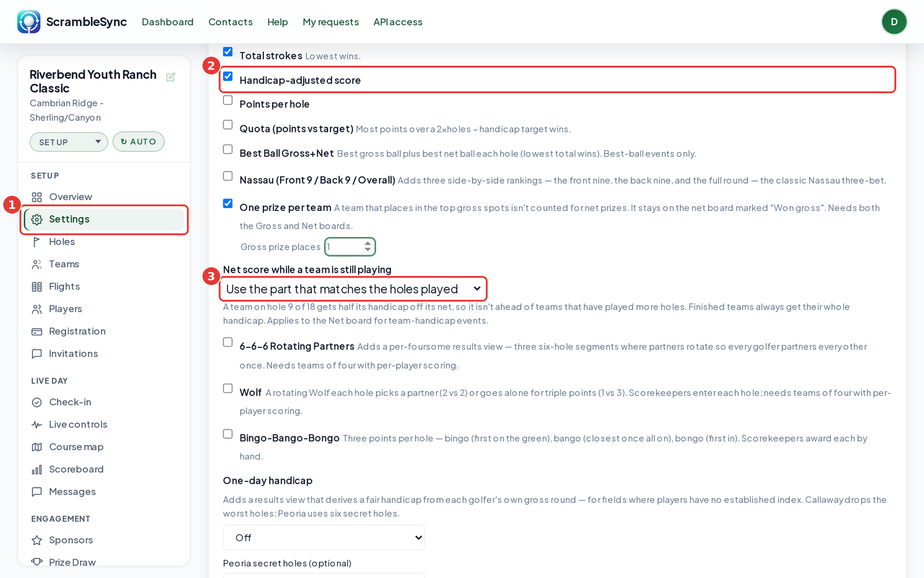Viewport: 924px width, 578px height.
Task: Click the Sponsors star icon
Action: pos(37,540)
